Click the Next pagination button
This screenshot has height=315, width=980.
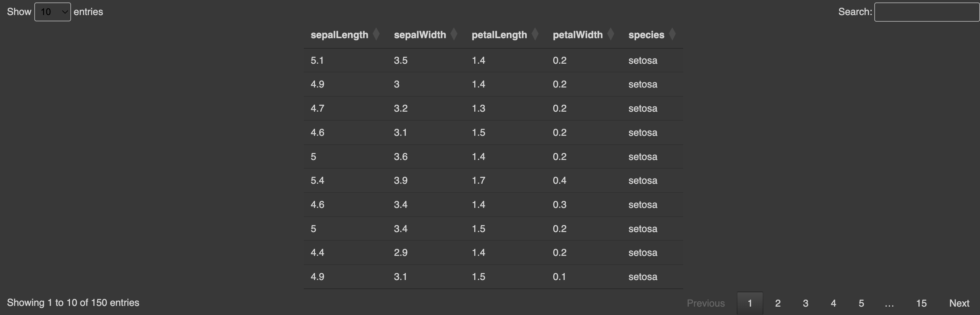point(959,303)
